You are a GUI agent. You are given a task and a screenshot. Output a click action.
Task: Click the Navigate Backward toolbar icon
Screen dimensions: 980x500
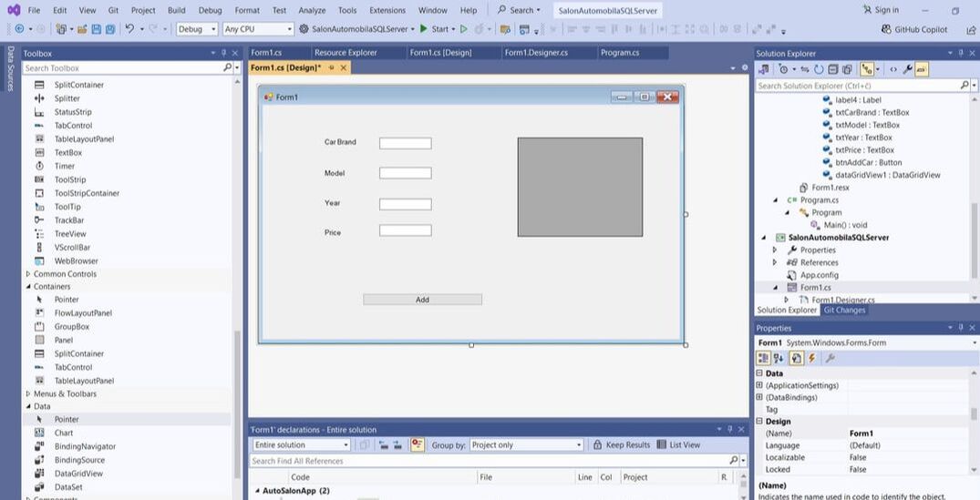click(x=19, y=29)
